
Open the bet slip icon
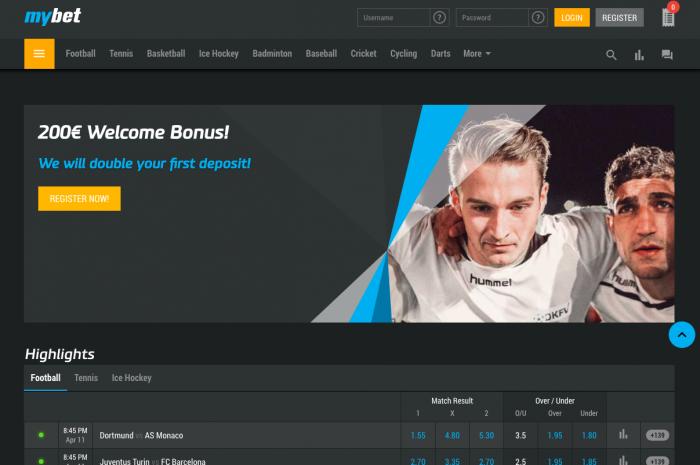[x=668, y=18]
